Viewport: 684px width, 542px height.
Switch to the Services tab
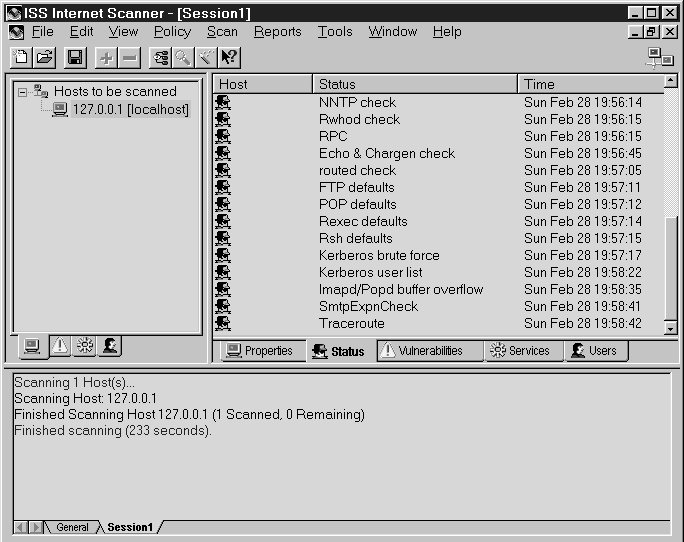[518, 351]
